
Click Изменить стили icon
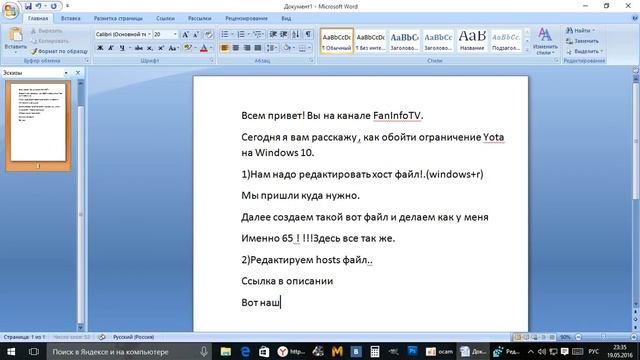point(544,41)
